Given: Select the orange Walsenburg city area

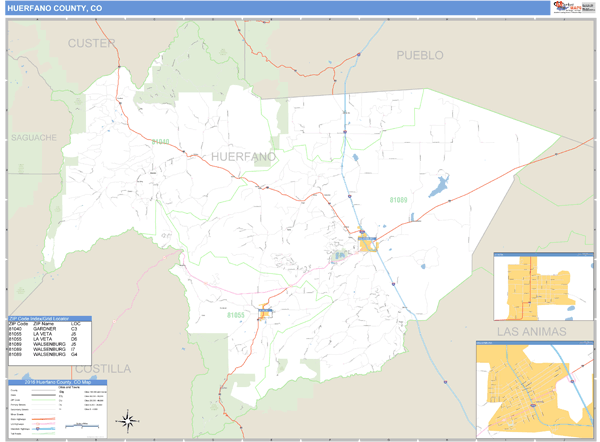Looking at the screenshot, I should pos(368,243).
